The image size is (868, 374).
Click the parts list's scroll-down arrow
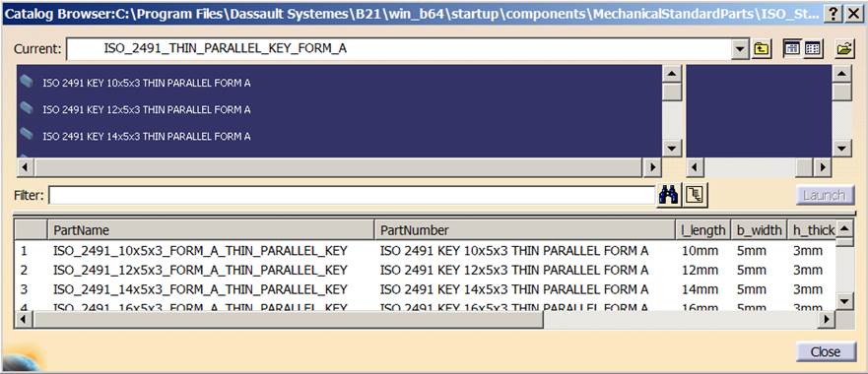pyautogui.click(x=672, y=149)
